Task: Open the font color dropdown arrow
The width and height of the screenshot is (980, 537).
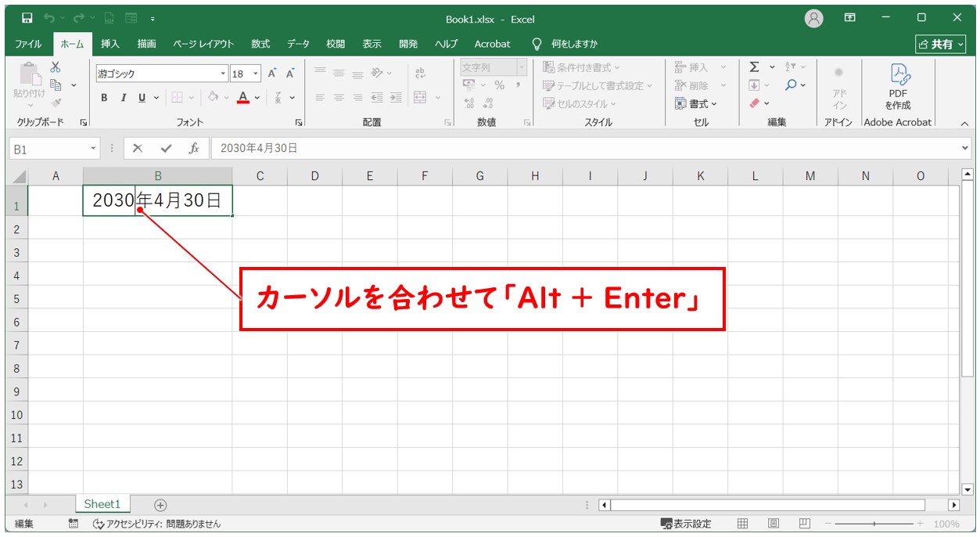Action: (259, 98)
